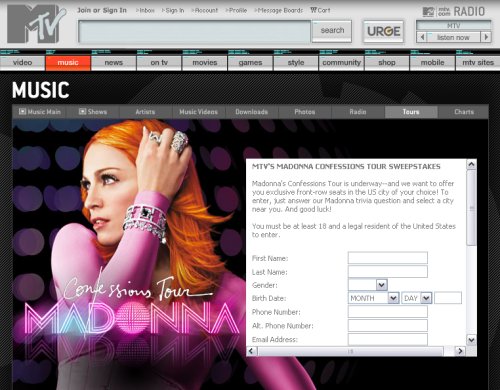Open the games navigation tab

[x=250, y=63]
